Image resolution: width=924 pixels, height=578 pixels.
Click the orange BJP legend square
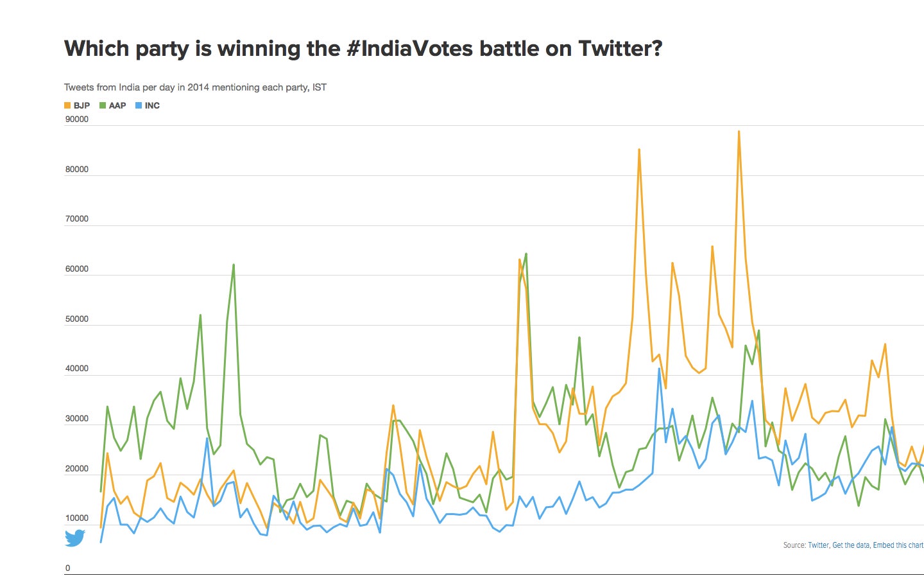(67, 105)
